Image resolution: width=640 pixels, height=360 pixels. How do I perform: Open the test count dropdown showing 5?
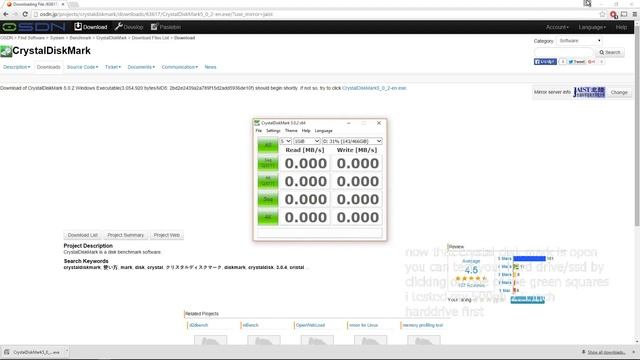(x=285, y=141)
